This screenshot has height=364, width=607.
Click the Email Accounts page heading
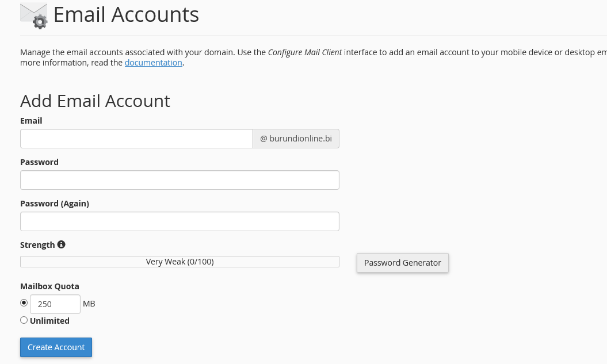(126, 15)
